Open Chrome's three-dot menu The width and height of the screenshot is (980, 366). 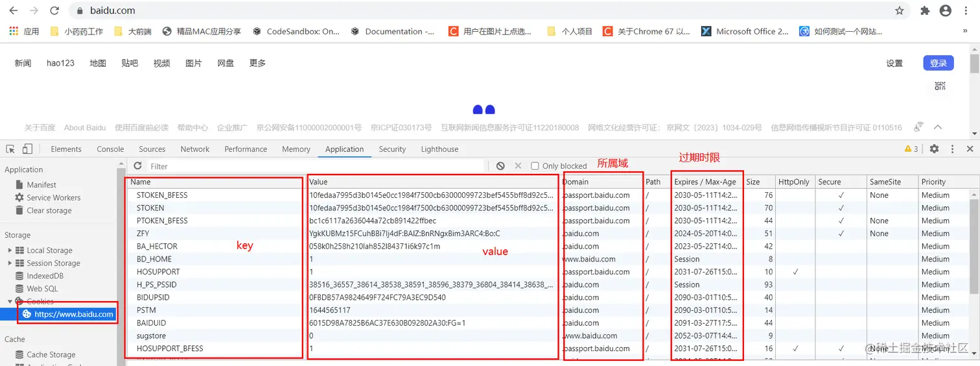(966, 11)
